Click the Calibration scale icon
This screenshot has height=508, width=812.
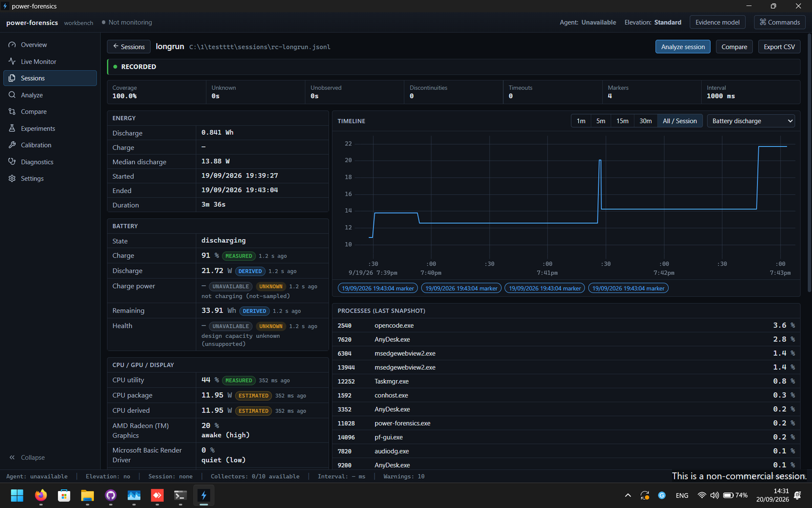point(12,145)
